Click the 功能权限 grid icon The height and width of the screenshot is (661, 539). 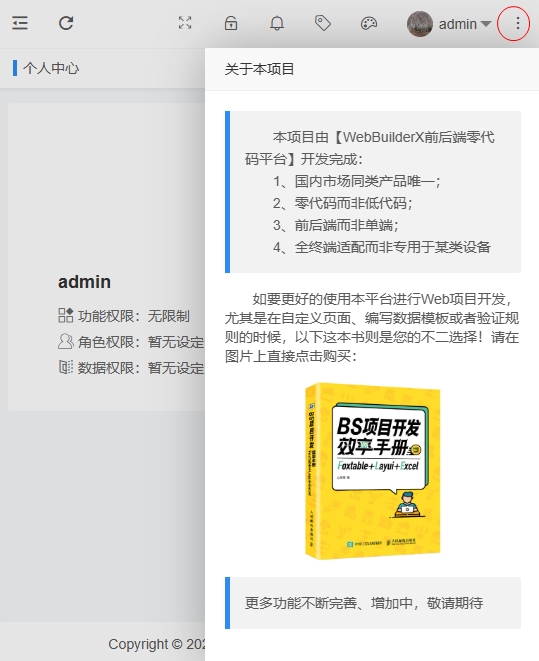click(66, 315)
